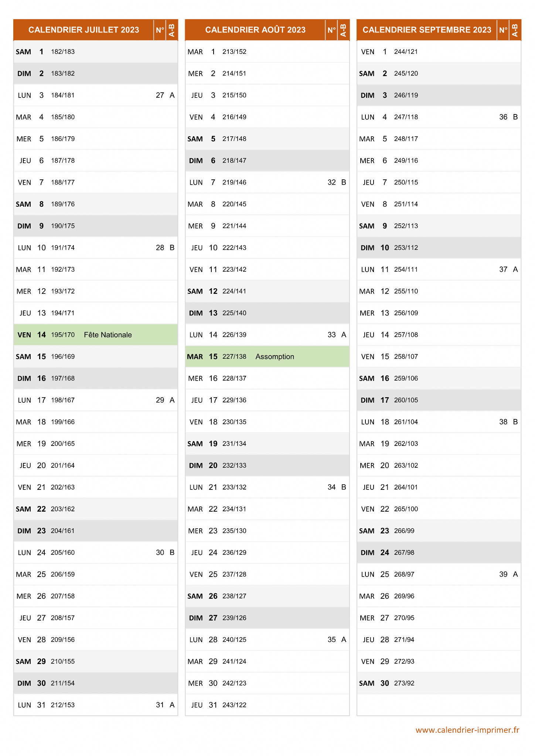Select the Calendrier Juillet 2023 header
The height and width of the screenshot is (756, 535).
[84, 30]
